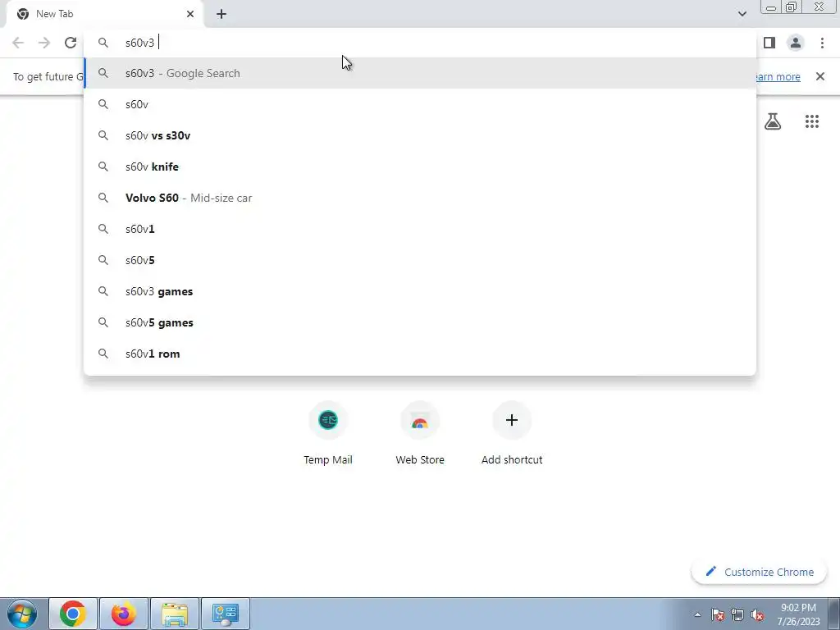Open Chrome's three-dot menu
Viewport: 840px width, 630px height.
click(x=822, y=43)
